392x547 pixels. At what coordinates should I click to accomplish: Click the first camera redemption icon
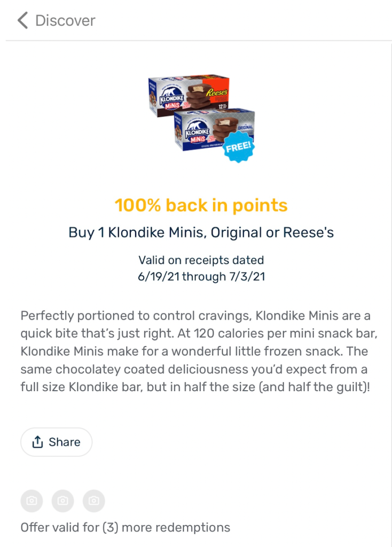click(32, 501)
